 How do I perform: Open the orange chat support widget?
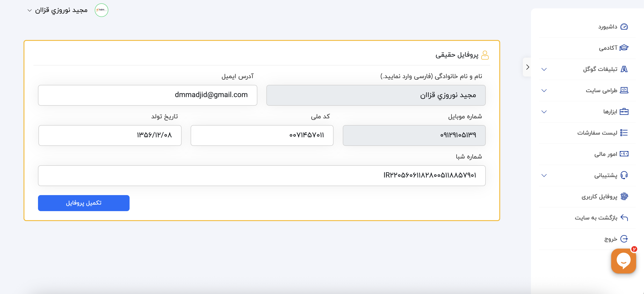point(623,261)
